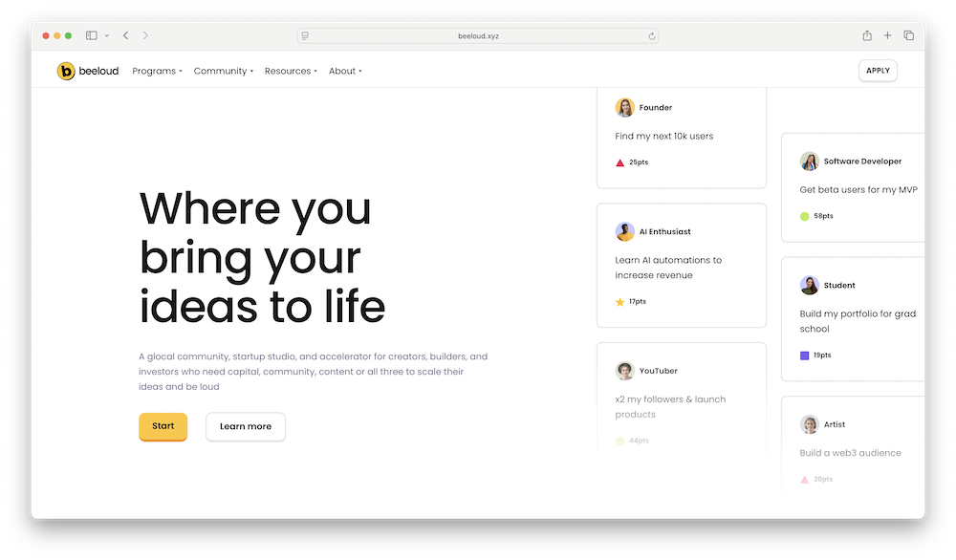Image resolution: width=956 pixels, height=560 pixels.
Task: Click the faded green circle beside 44pts
Action: click(620, 441)
